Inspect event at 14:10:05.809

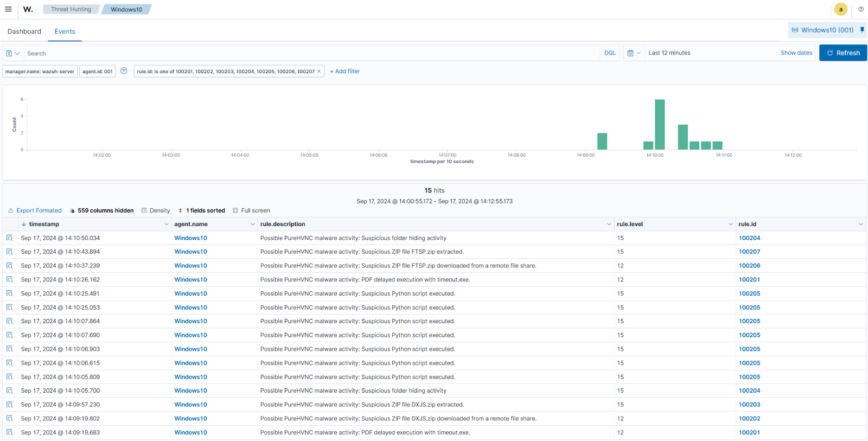(10, 377)
